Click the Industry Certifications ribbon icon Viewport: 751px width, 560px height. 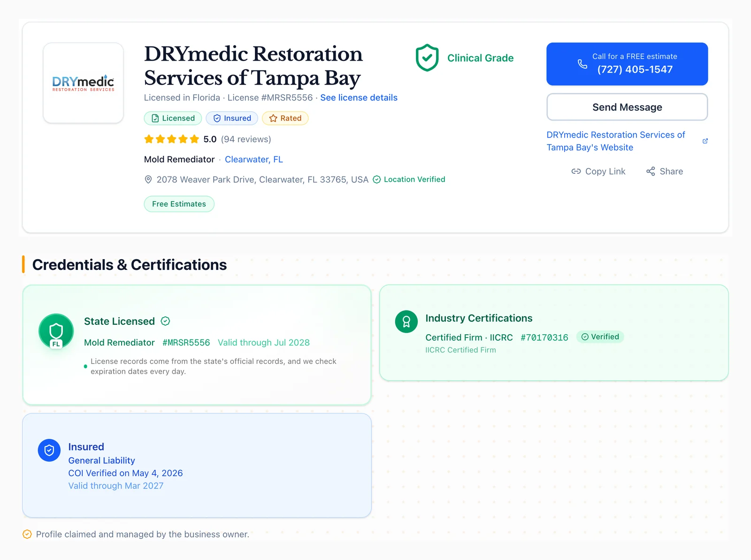(x=406, y=322)
